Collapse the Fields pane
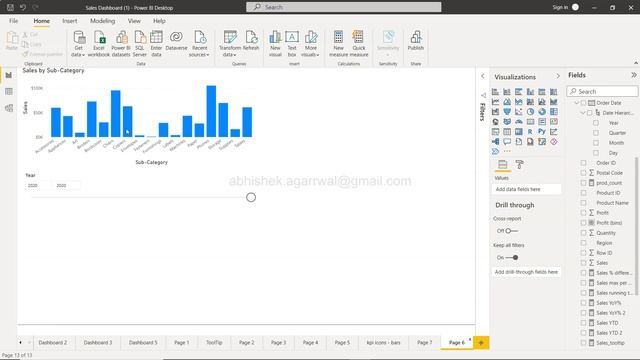640x360 pixels. pos(634,75)
